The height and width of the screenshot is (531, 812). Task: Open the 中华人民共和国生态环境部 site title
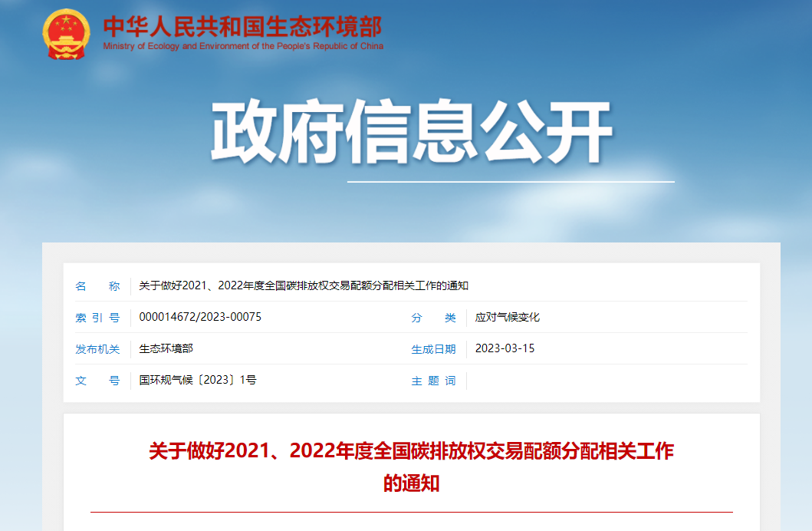[x=242, y=26]
